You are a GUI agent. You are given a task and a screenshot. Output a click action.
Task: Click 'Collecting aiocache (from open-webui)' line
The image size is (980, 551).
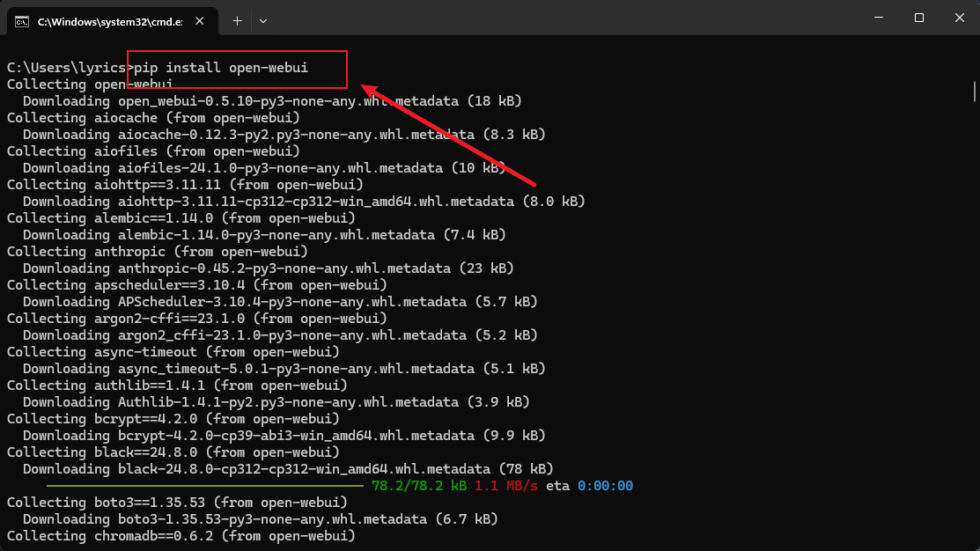(153, 117)
